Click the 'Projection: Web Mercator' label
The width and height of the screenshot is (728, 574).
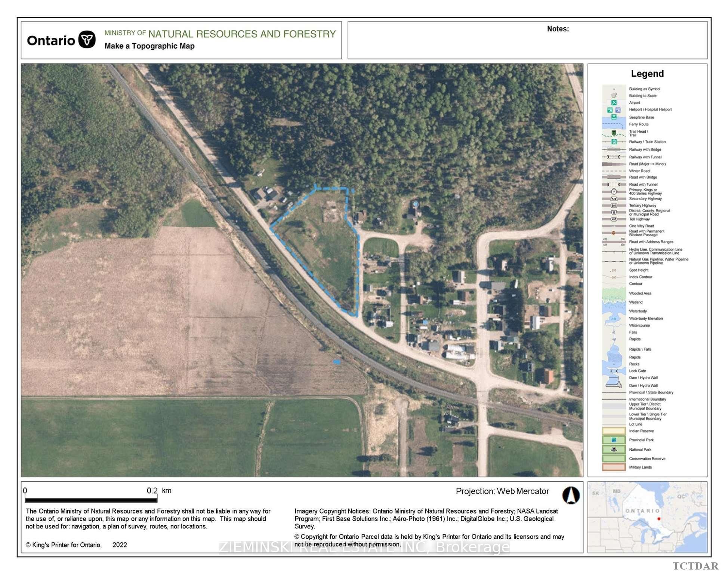[502, 491]
